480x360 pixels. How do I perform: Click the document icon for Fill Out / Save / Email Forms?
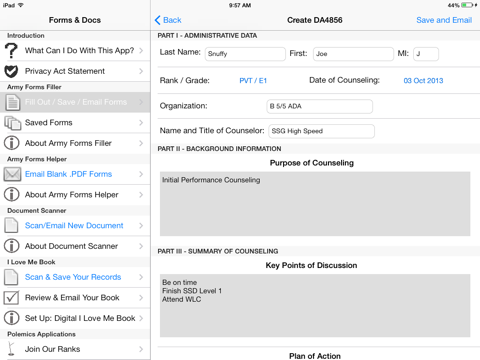coord(12,102)
